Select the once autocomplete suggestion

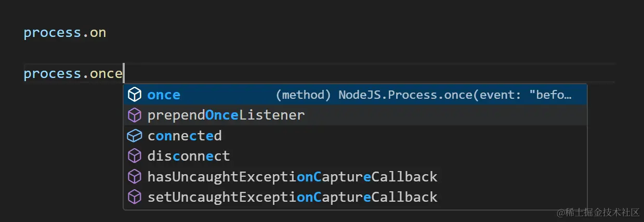click(164, 95)
